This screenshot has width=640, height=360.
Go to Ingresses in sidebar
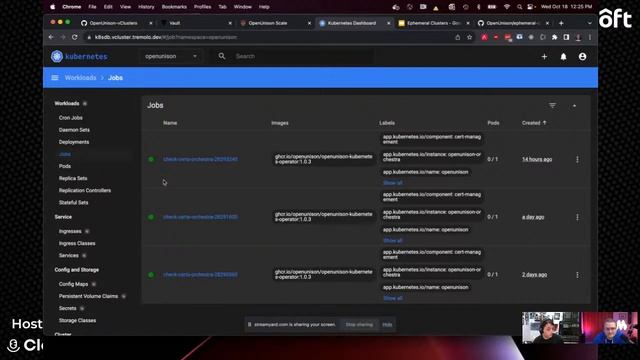click(x=70, y=231)
